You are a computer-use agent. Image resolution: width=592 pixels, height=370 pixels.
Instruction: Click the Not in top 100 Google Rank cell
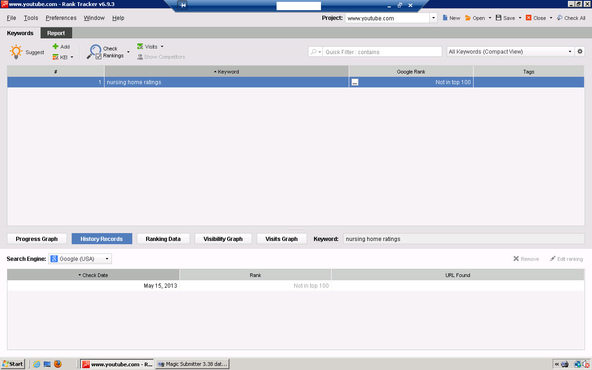[x=411, y=82]
